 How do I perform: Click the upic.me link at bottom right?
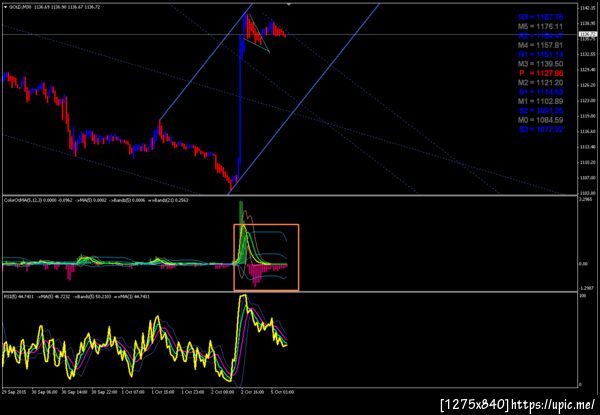click(553, 405)
